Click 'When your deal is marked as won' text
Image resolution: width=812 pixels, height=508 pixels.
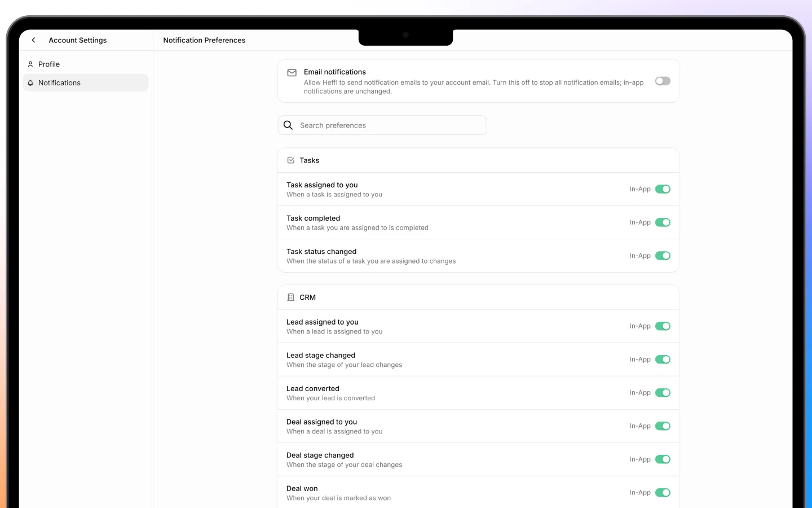[x=338, y=498]
